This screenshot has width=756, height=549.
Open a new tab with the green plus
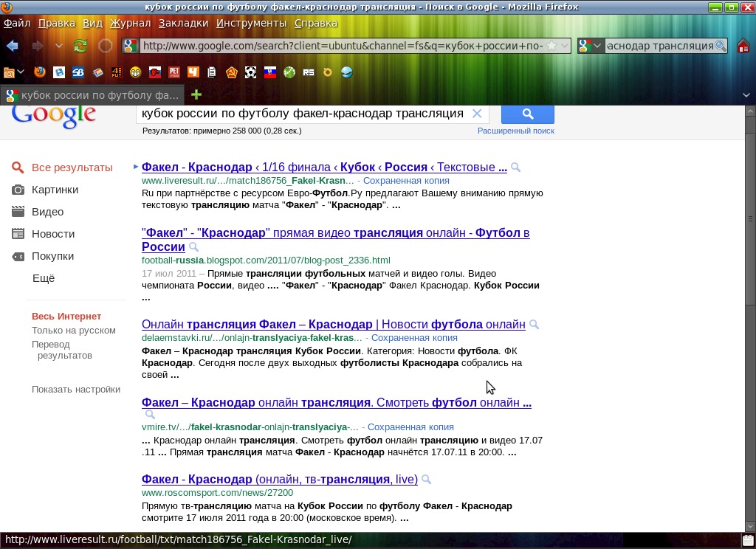(196, 94)
